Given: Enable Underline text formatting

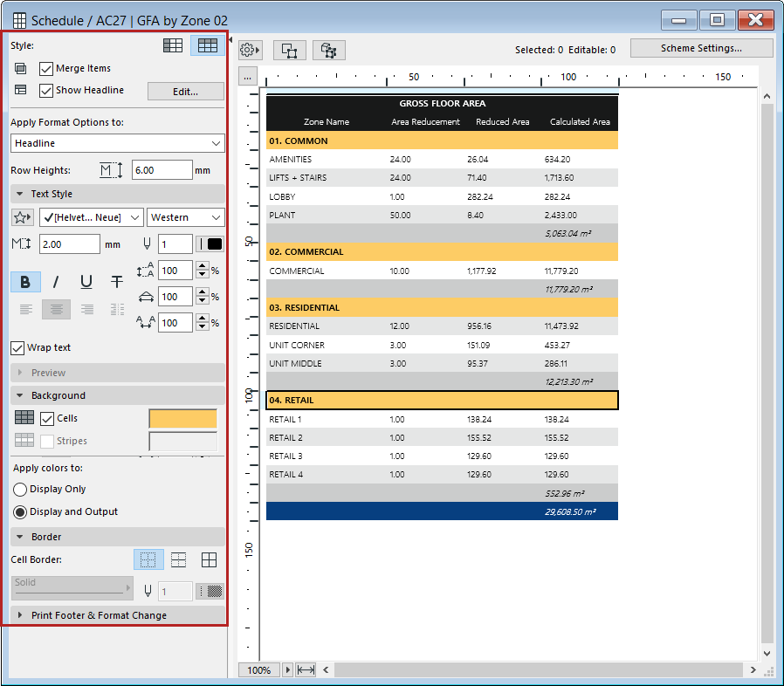Looking at the screenshot, I should pyautogui.click(x=86, y=282).
